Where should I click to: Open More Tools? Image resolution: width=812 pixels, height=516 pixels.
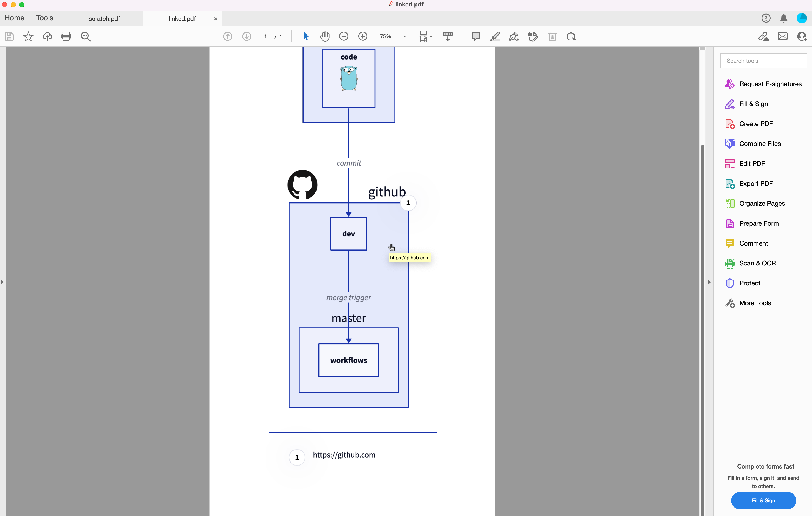(748, 303)
